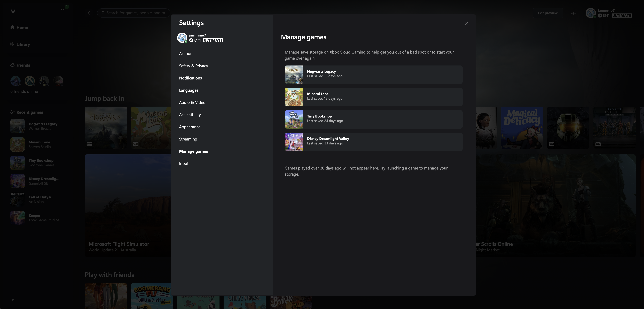Click the feedback icon beside Exit preview
Screen dimensions: 644x309
click(x=574, y=13)
